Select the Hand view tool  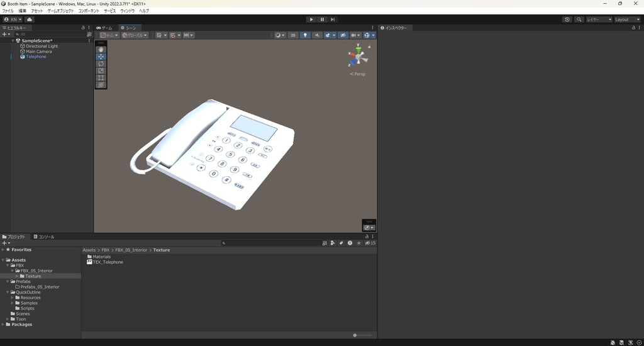click(x=101, y=49)
